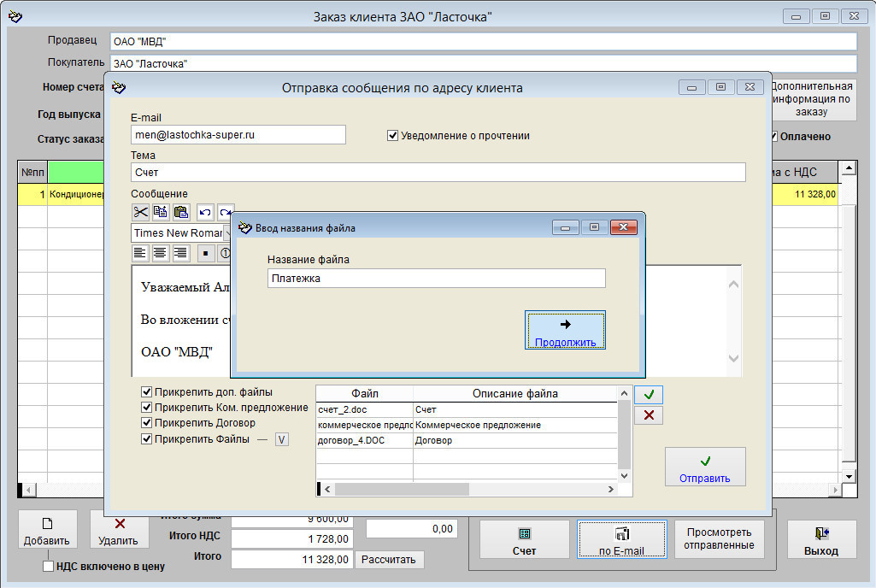Click the red X beside file table
Image resolution: width=876 pixels, height=588 pixels.
click(649, 415)
